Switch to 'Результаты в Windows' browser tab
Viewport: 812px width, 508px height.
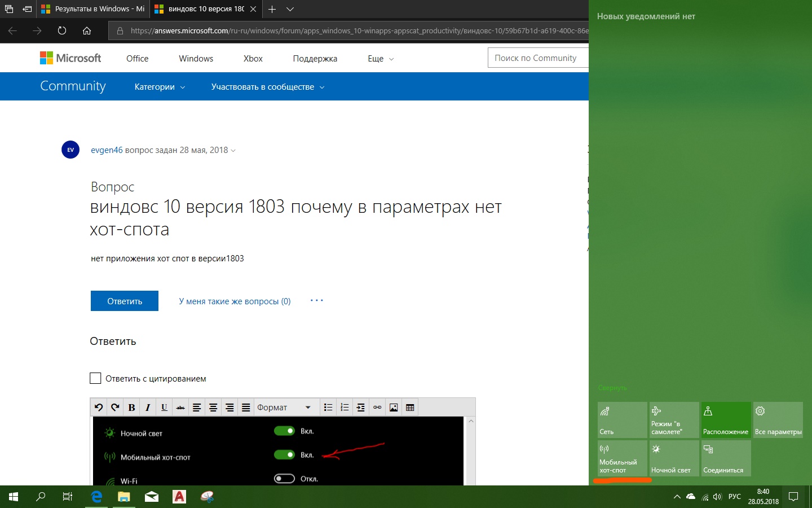pos(93,9)
